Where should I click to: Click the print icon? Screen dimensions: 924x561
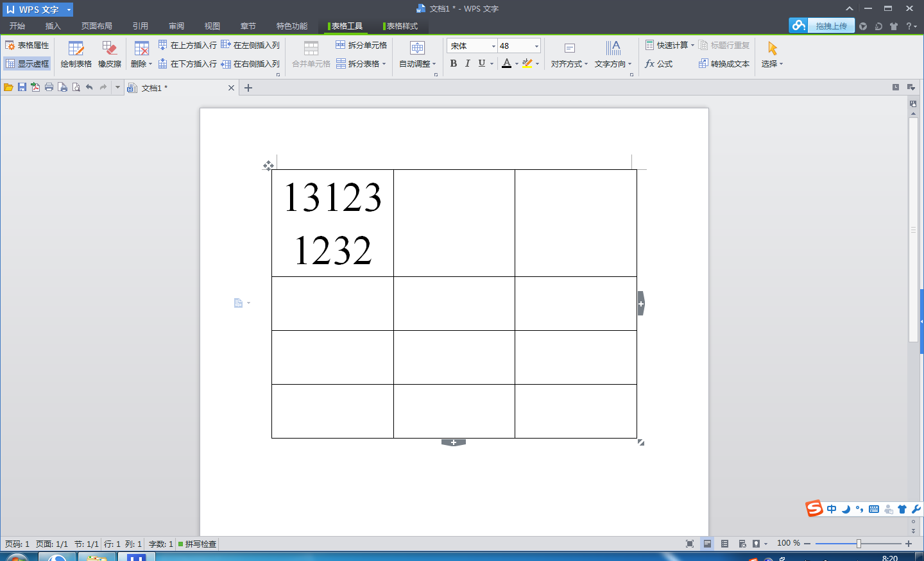49,87
